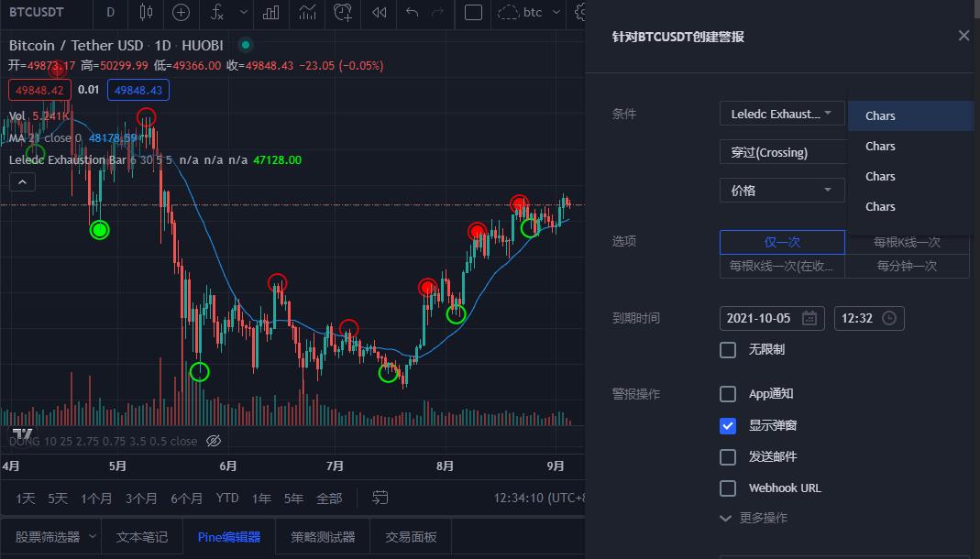
Task: Select the 全部 time range
Action: [329, 499]
